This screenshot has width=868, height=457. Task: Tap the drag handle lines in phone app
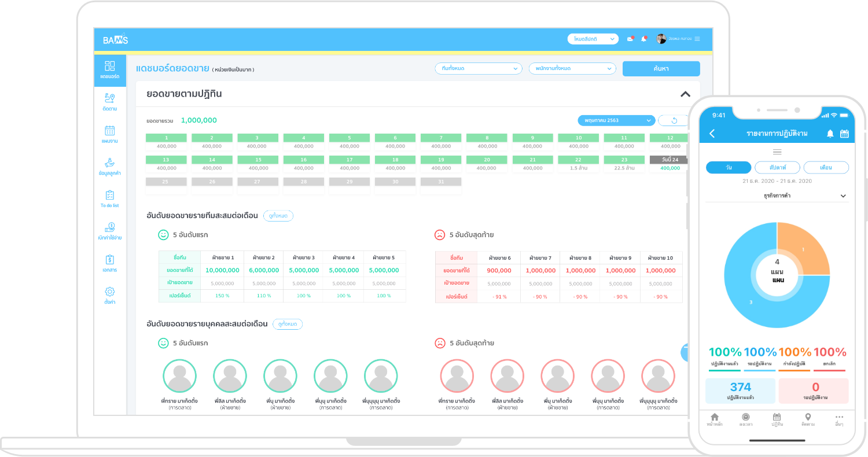point(777,152)
